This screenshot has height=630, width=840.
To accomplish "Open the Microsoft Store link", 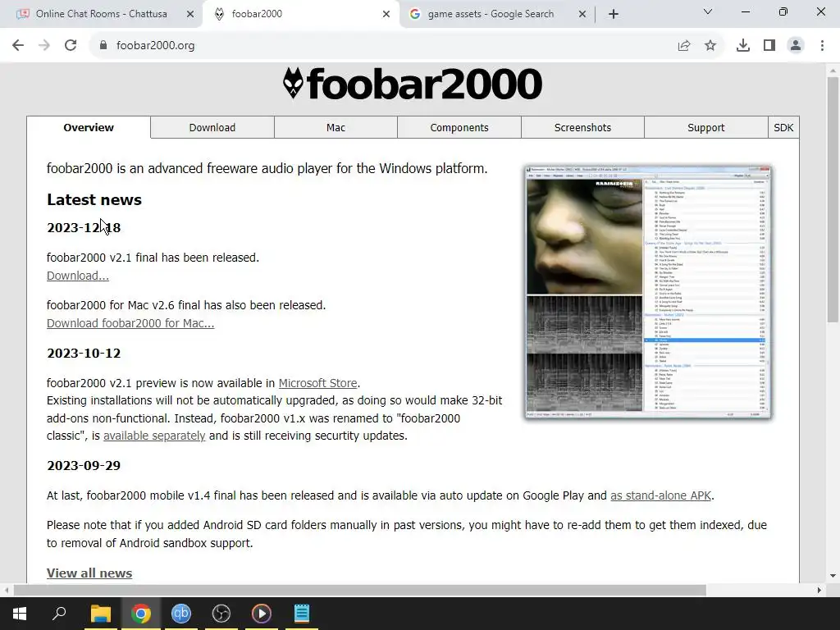I will [317, 383].
